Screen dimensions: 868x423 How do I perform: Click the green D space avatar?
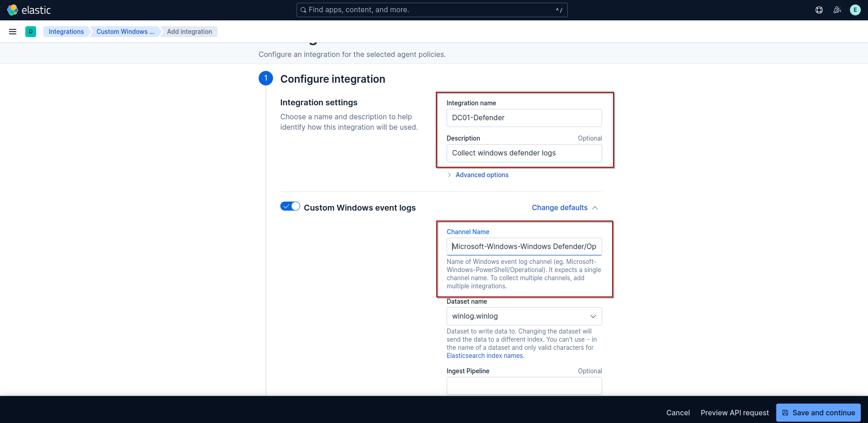coord(31,32)
